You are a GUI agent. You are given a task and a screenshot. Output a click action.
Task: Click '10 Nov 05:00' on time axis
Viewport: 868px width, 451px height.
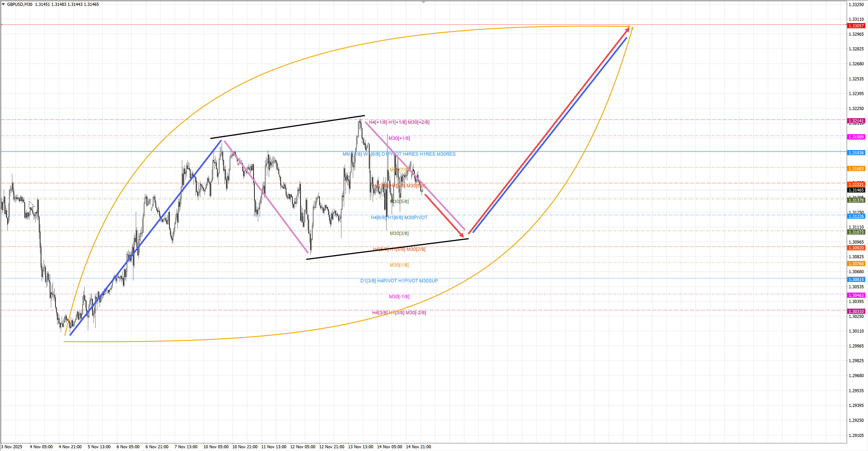216,447
